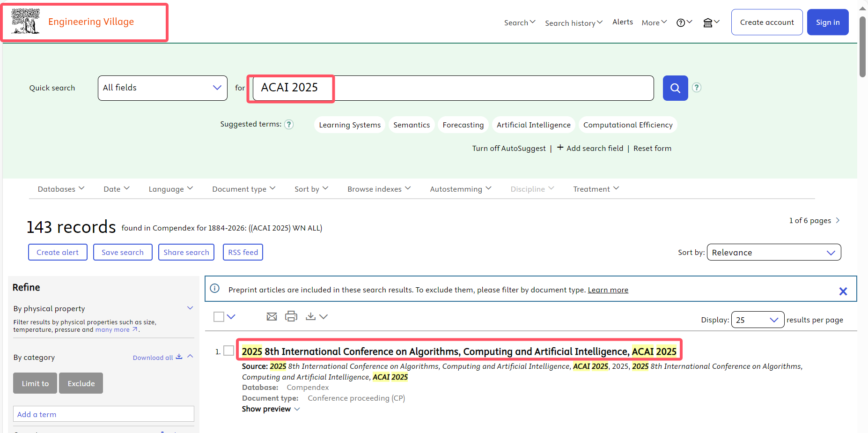Click the Create alert button
The height and width of the screenshot is (433, 868).
(x=58, y=252)
